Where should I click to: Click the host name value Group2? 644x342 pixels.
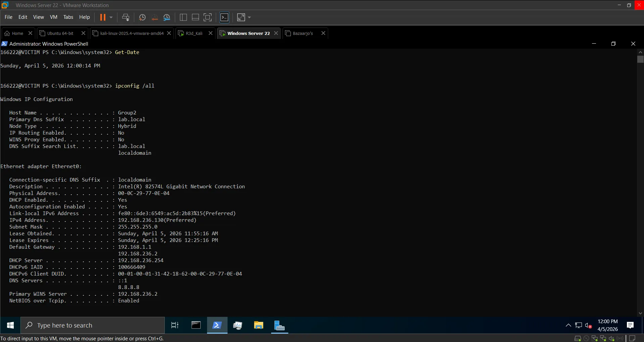point(127,113)
